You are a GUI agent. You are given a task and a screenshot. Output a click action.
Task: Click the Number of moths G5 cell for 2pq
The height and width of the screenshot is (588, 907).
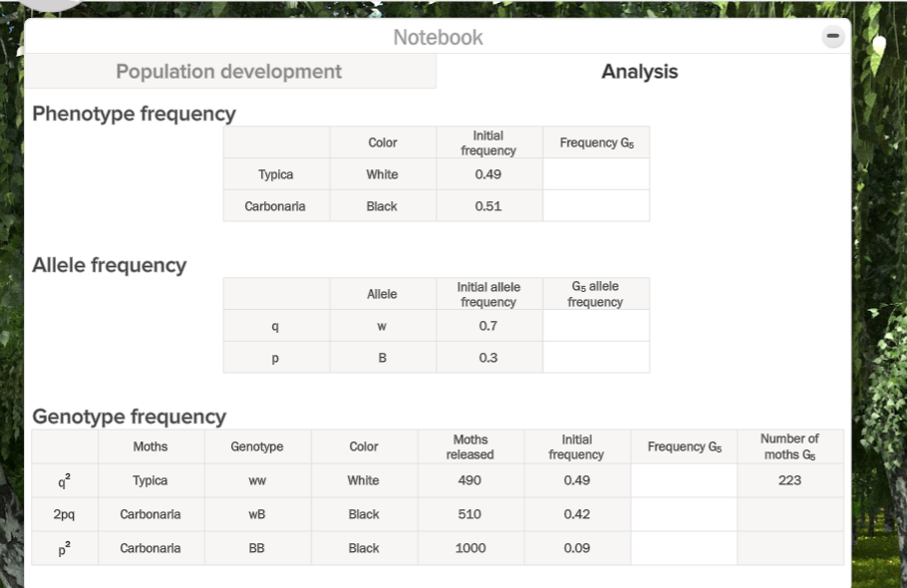click(x=790, y=514)
